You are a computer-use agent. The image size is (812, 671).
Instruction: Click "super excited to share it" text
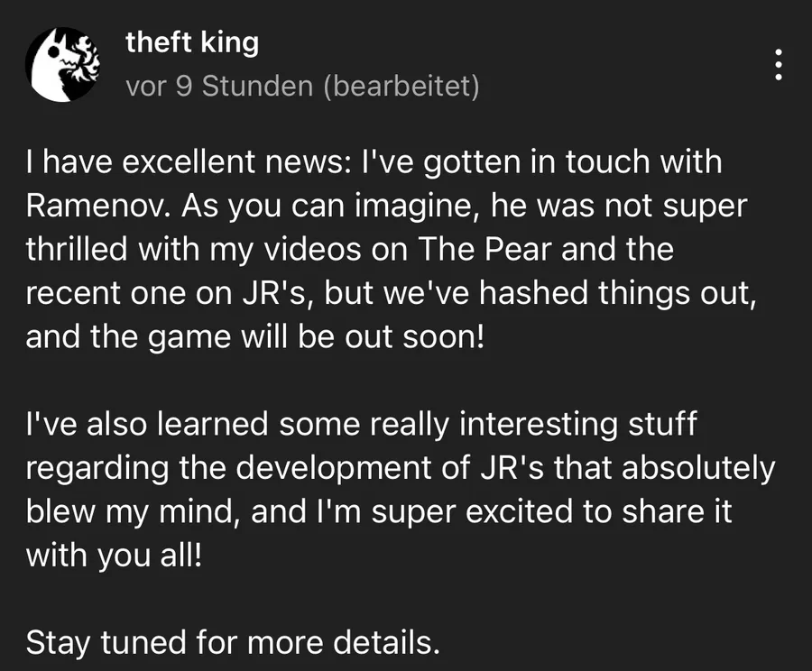551,511
